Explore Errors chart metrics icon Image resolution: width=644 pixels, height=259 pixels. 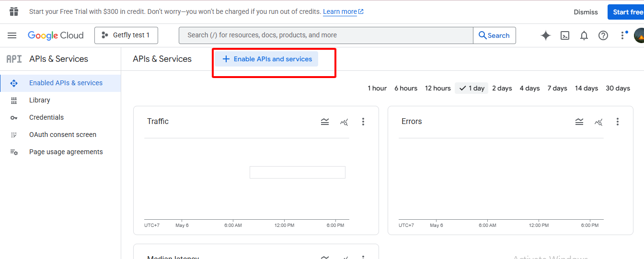pyautogui.click(x=598, y=122)
